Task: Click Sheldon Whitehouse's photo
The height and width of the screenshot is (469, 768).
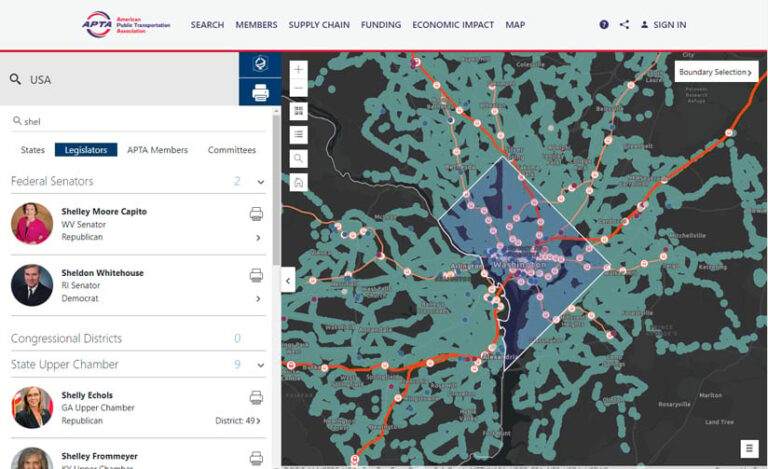Action: tap(32, 285)
